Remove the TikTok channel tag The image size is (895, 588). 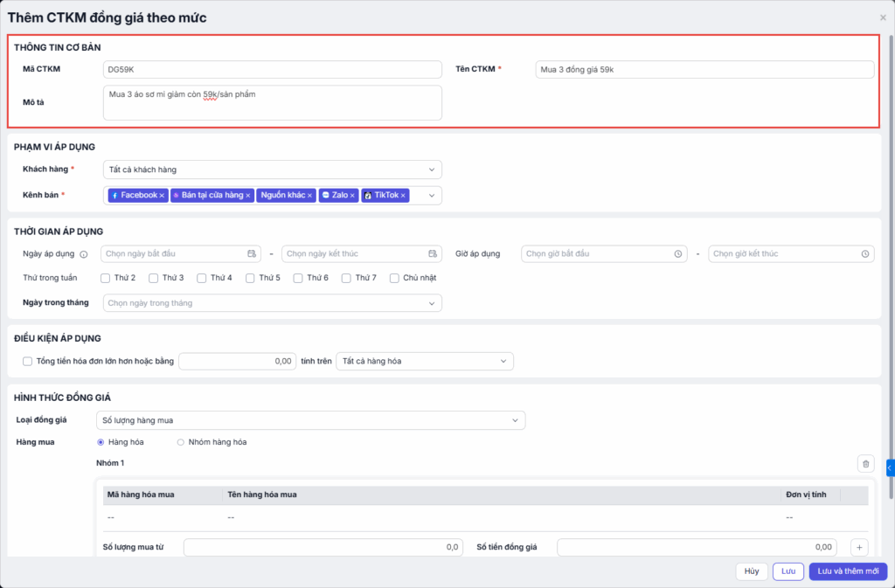pos(403,196)
